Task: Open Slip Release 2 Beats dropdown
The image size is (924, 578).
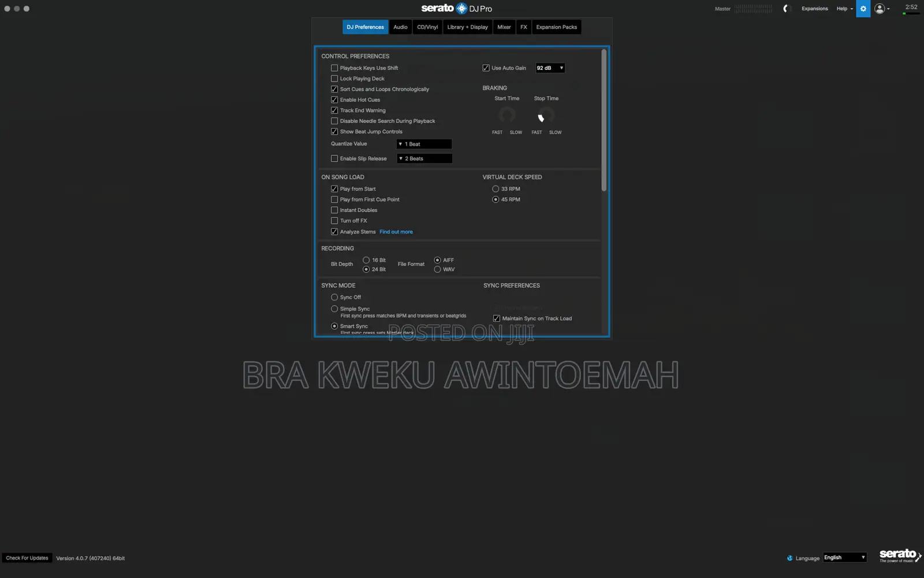Action: click(x=424, y=158)
